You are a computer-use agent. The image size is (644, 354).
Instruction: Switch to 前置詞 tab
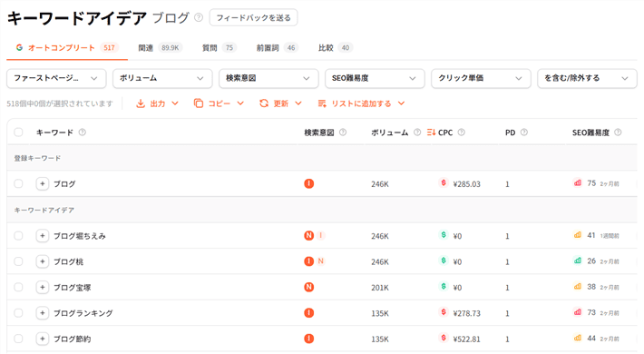[277, 48]
